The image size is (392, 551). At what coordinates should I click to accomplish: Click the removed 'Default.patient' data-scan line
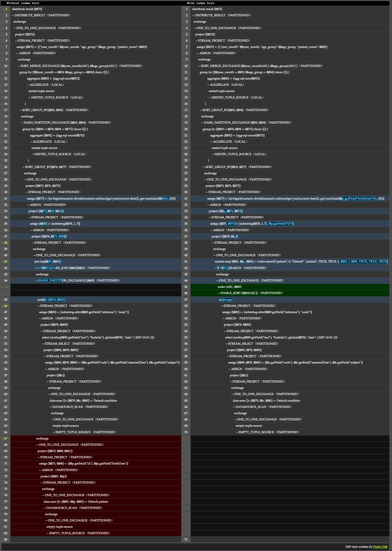(76, 501)
